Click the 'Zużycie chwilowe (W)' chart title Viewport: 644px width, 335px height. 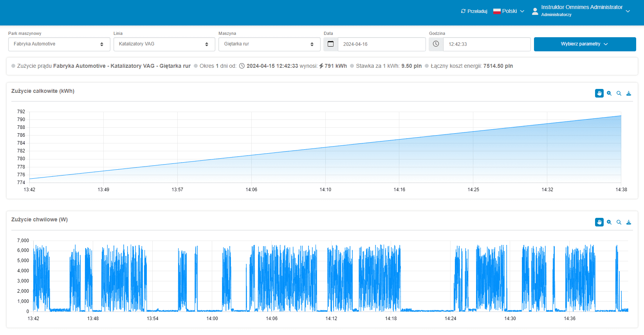click(x=40, y=219)
